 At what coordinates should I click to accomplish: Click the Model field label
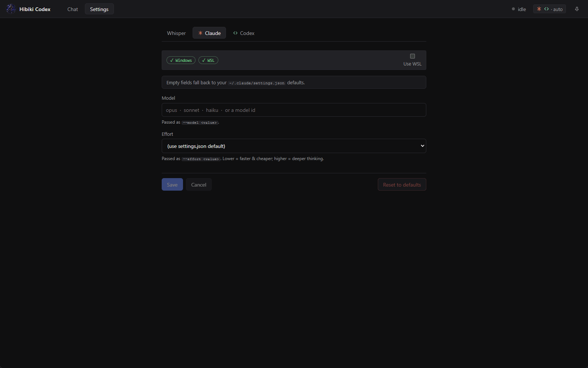(168, 98)
